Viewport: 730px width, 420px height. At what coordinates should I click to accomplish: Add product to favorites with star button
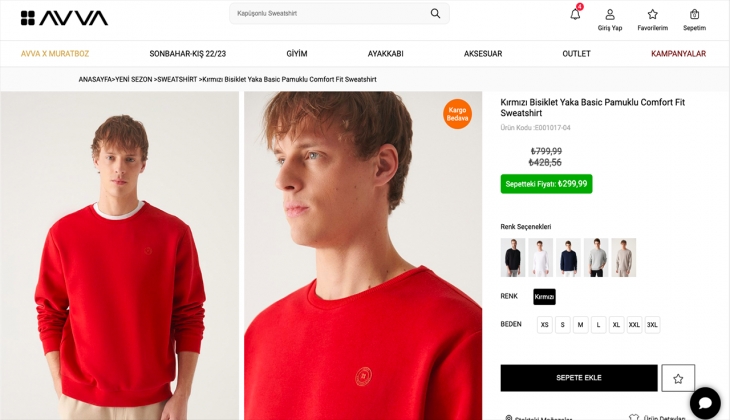[x=678, y=378]
